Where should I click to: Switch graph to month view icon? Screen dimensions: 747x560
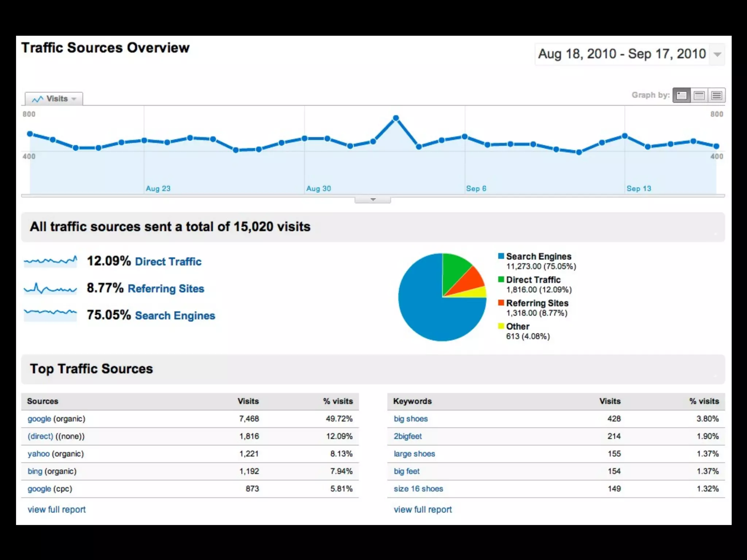click(x=716, y=96)
